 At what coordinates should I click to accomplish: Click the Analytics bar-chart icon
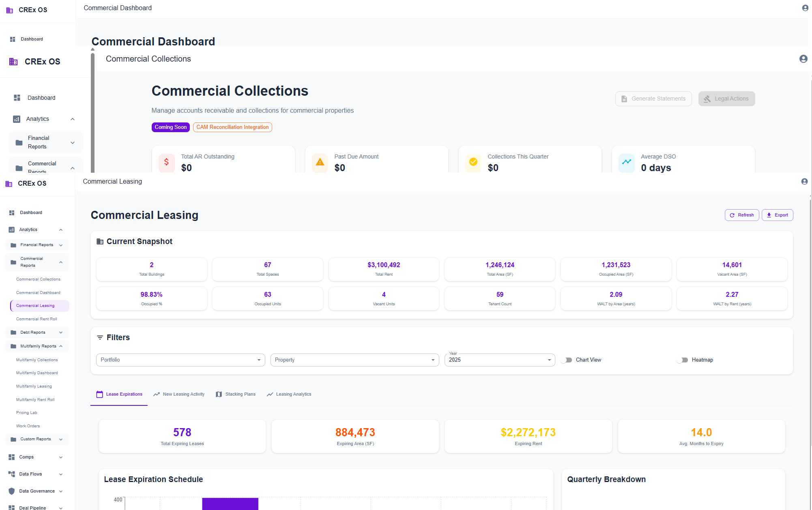coord(11,229)
